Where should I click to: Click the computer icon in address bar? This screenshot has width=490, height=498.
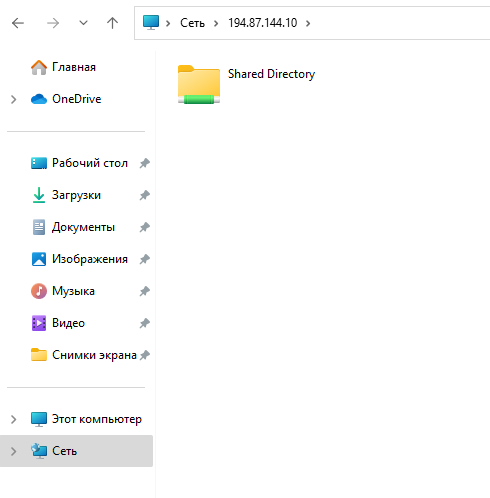click(151, 22)
